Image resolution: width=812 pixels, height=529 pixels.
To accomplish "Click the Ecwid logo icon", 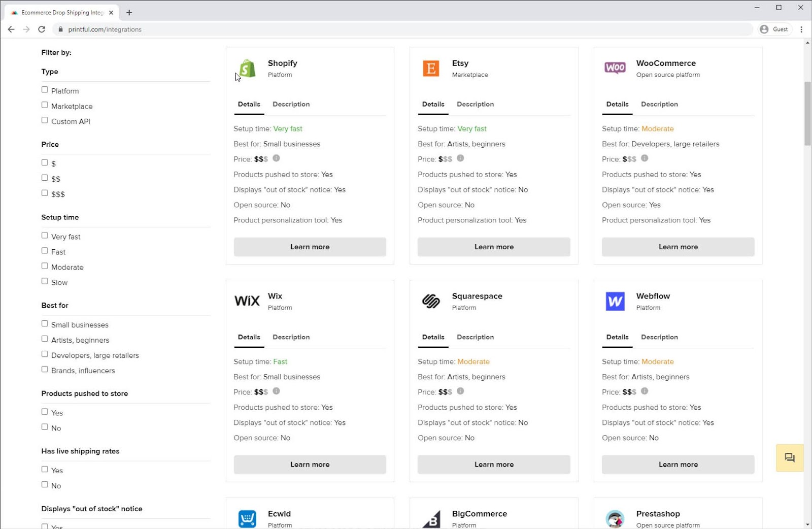I will [247, 519].
